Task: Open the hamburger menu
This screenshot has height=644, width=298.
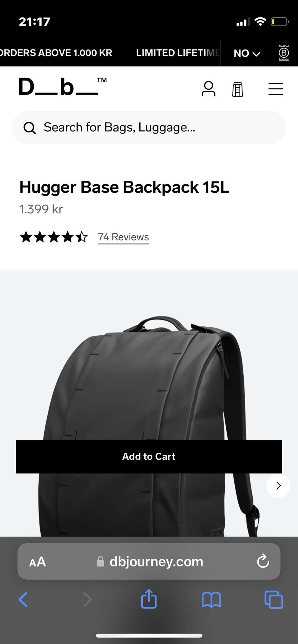Action: pos(276,89)
